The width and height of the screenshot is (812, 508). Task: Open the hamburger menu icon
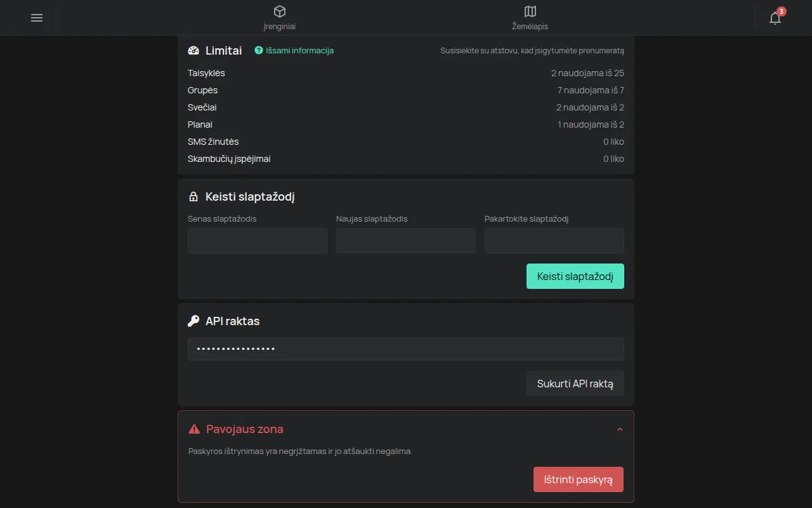pos(37,18)
